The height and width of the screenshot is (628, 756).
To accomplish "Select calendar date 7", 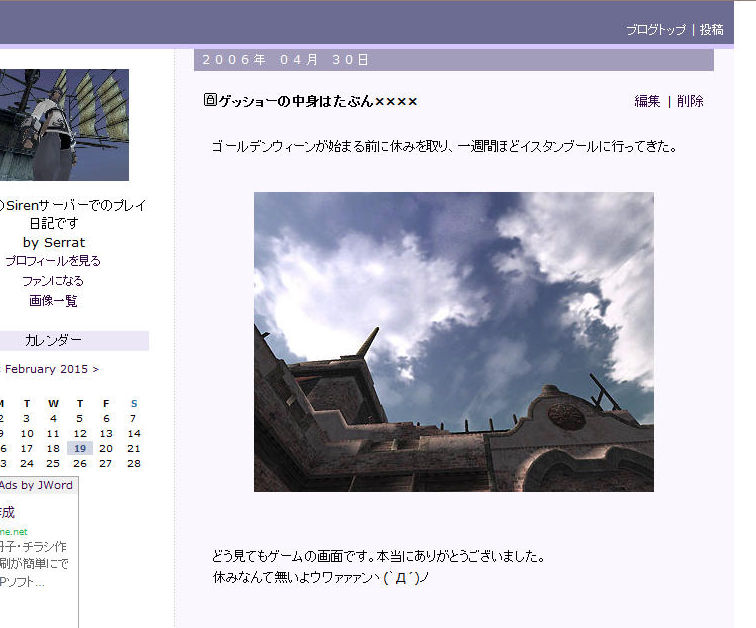I will coord(133,419).
